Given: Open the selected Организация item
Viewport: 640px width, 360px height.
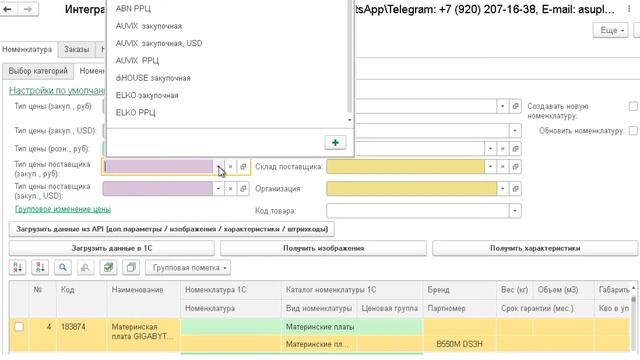Looking at the screenshot, I should (x=515, y=189).
